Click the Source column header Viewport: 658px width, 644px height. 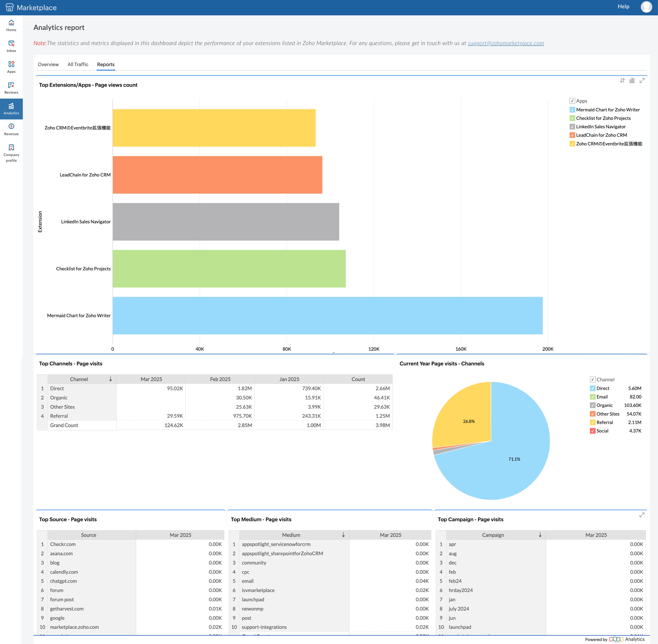tap(89, 535)
